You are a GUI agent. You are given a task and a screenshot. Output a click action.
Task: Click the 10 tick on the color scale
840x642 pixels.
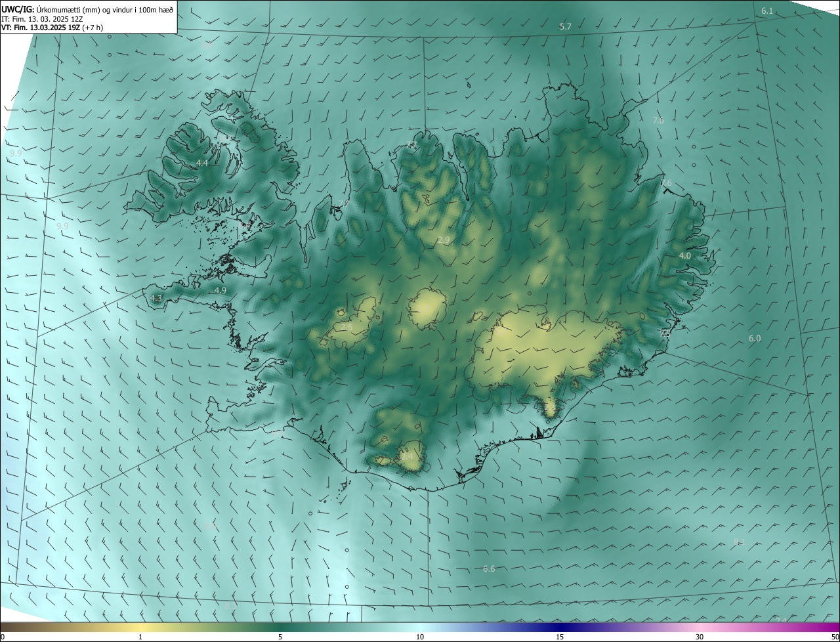tap(420, 637)
